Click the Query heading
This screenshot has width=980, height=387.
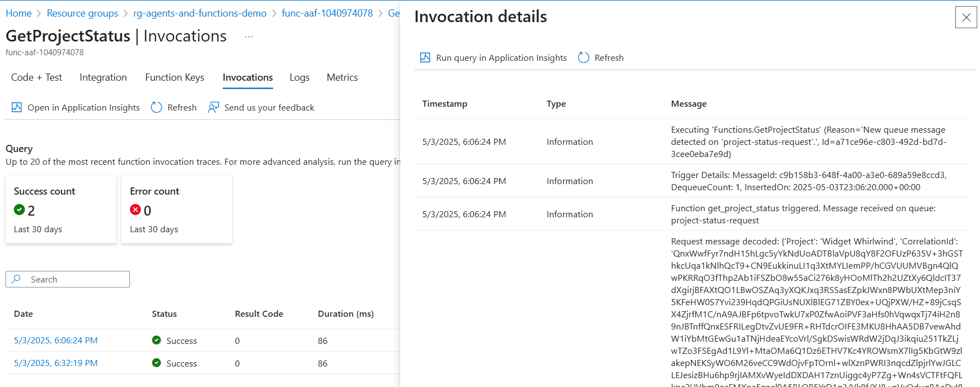click(19, 149)
